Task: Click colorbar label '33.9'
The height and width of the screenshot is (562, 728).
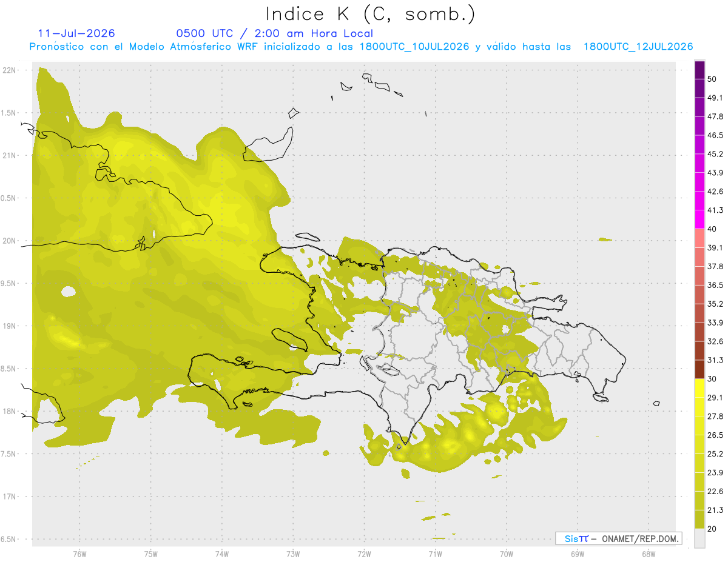Action: coord(715,323)
